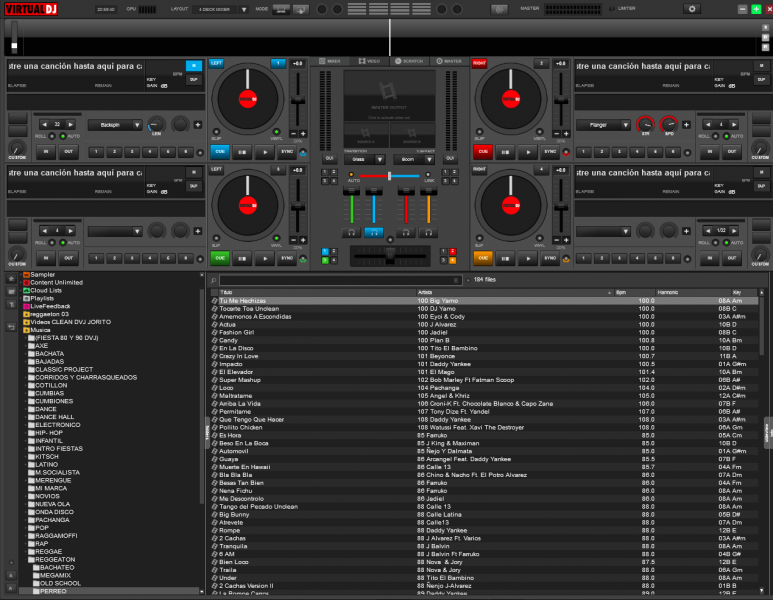Screen dimensions: 773x600
Task: Open the Backspin effect dropdown on deck 1
Action: coord(115,125)
